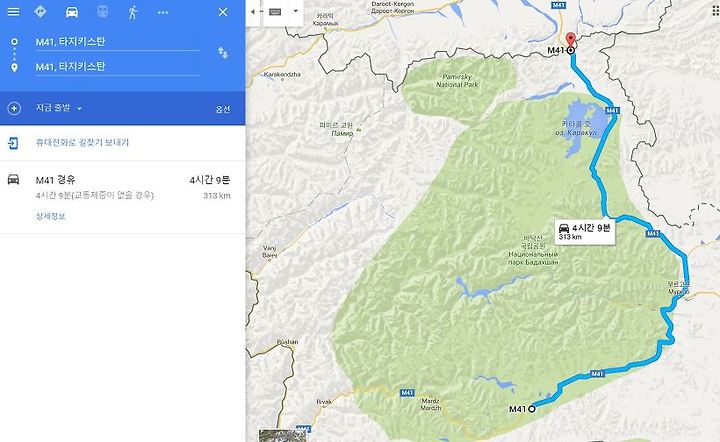
Task: Select the recommended travel mode icon
Action: (x=40, y=11)
